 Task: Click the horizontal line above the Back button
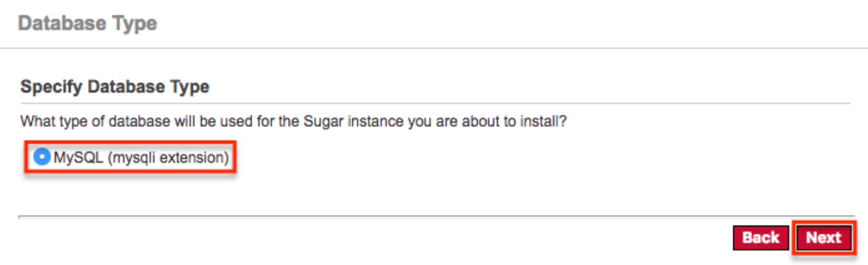434,217
